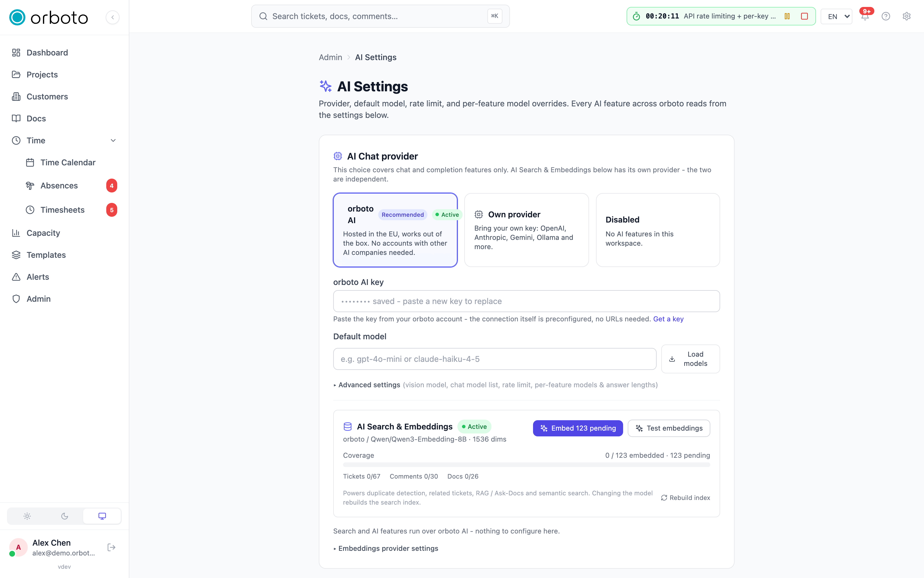
Task: Switch to dark theme
Action: pyautogui.click(x=64, y=516)
